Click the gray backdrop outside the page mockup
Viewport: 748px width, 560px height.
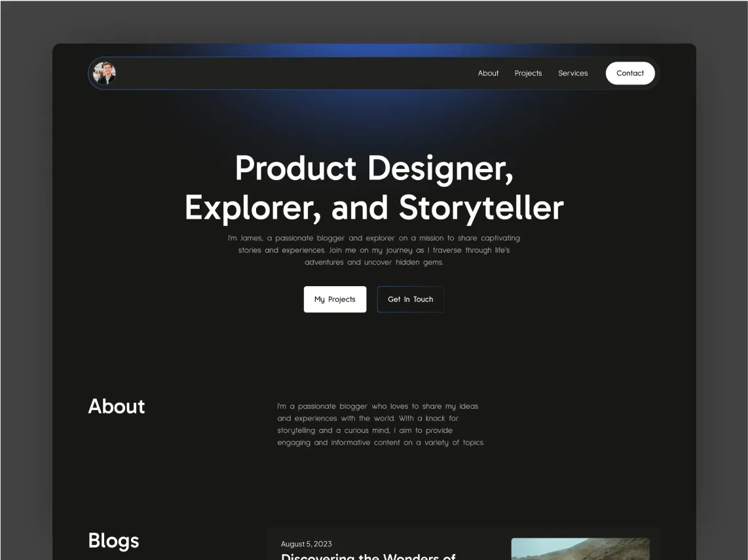point(26,286)
